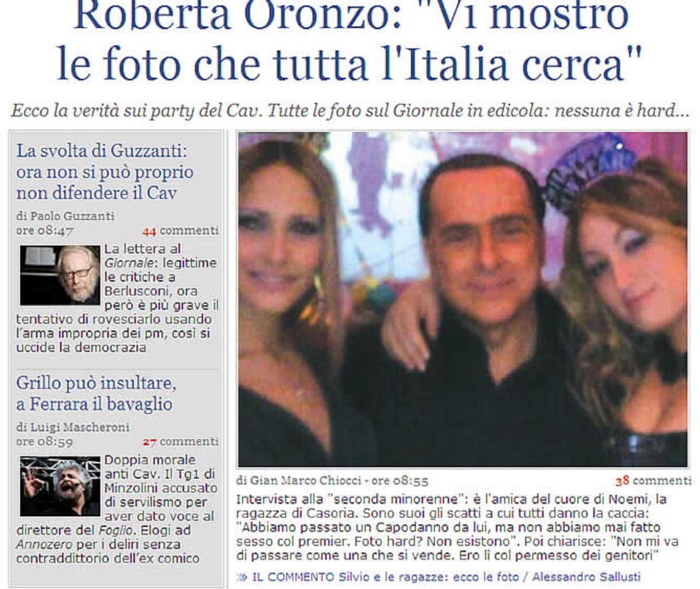Click the subtitle about party del Cav
The width and height of the screenshot is (700, 589).
(350, 110)
